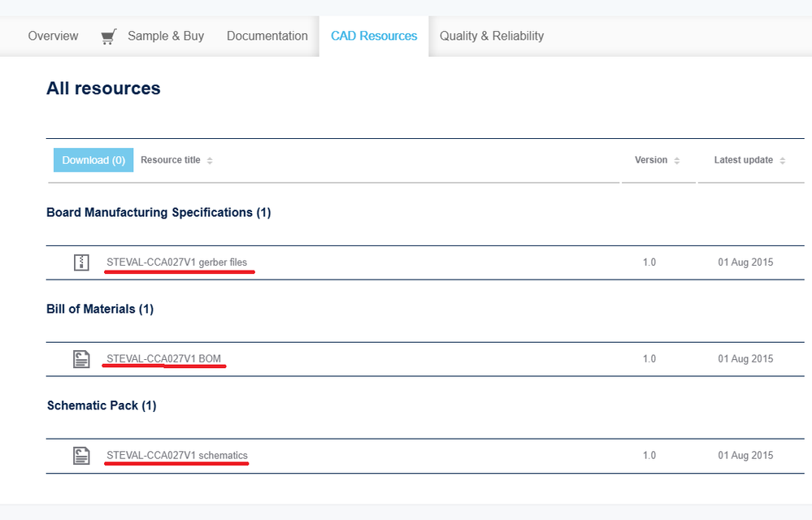This screenshot has height=520, width=812.
Task: Sort by Latest update arrows
Action: click(783, 161)
